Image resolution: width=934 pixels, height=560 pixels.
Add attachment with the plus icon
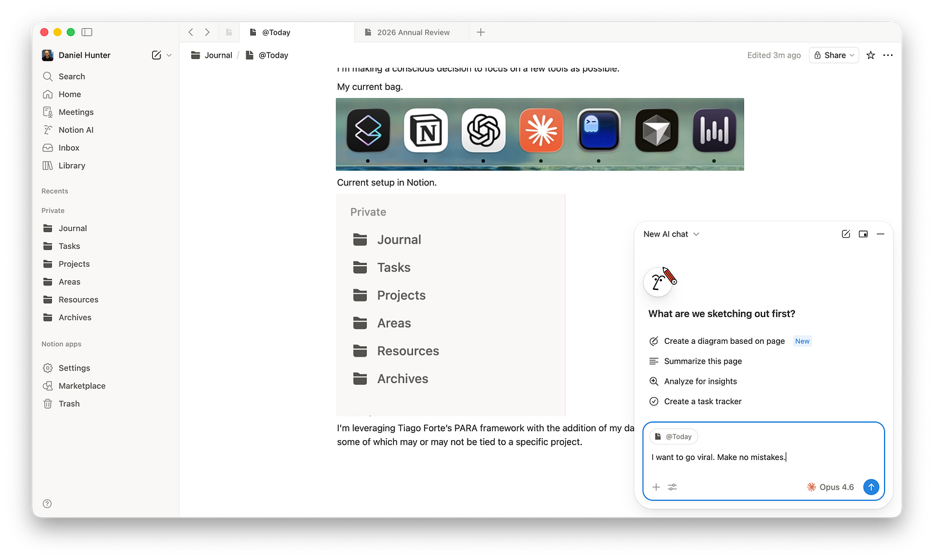point(656,488)
